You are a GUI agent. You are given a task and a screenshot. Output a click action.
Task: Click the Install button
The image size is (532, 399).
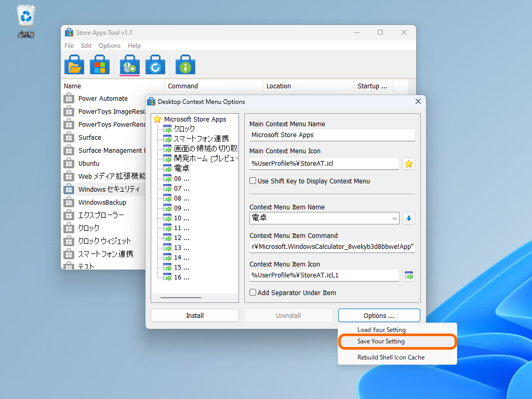click(195, 315)
